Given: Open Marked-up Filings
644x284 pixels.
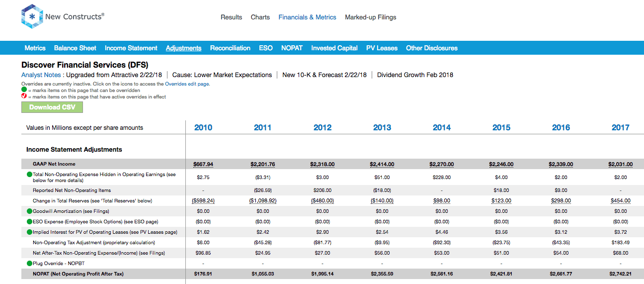Looking at the screenshot, I should click(371, 17).
